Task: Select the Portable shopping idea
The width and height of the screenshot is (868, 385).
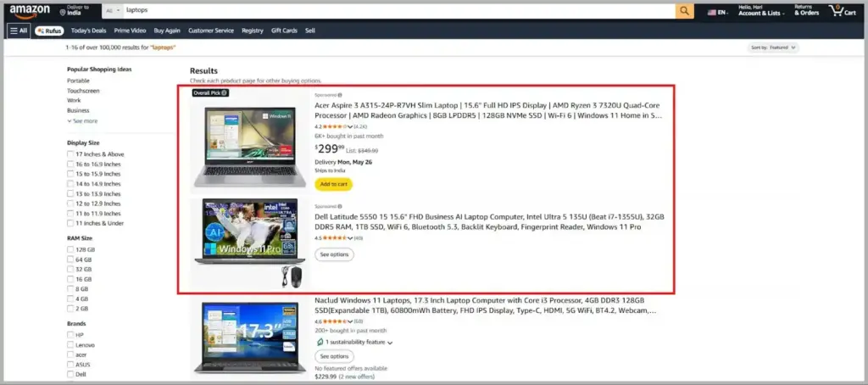Action: (78, 81)
